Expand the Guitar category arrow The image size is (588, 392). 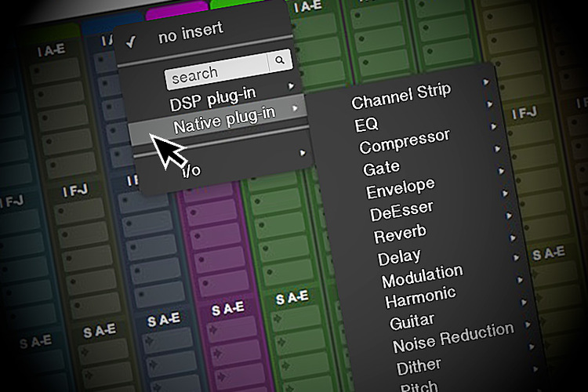pyautogui.click(x=524, y=303)
